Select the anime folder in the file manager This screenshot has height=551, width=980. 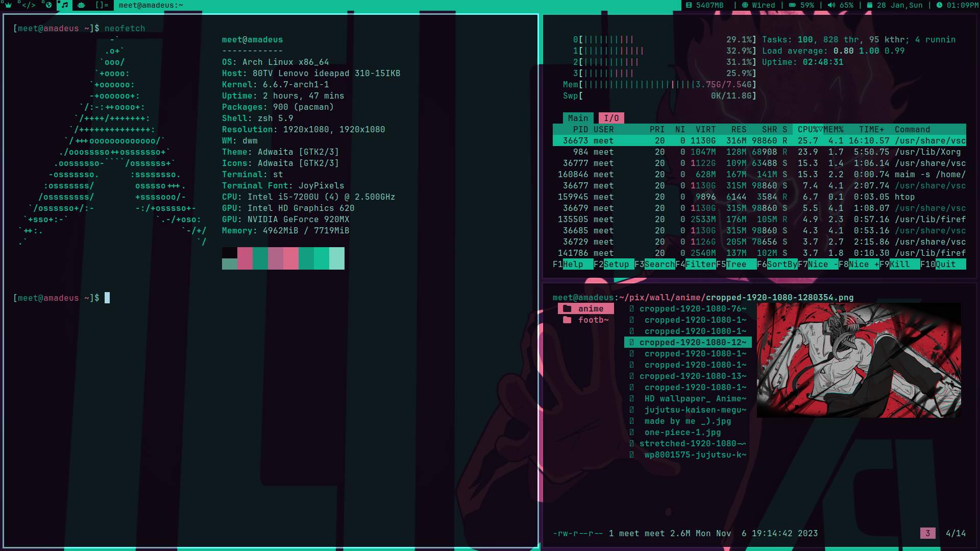585,308
